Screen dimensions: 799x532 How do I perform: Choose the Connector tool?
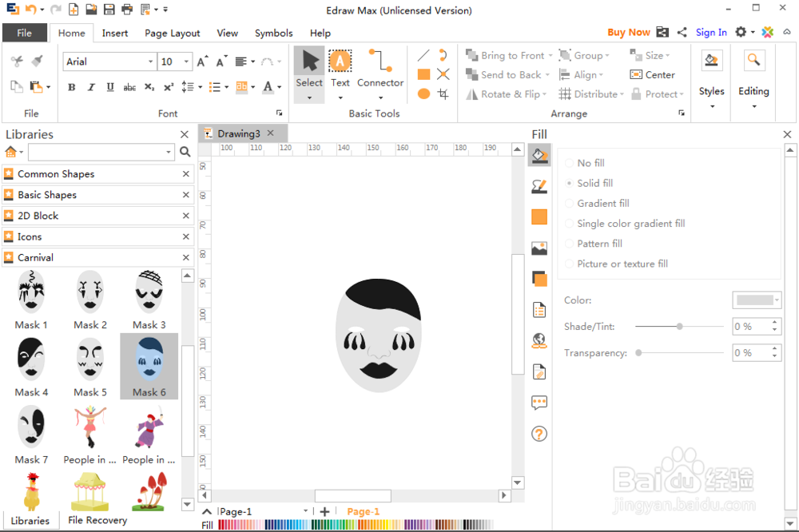pyautogui.click(x=380, y=62)
